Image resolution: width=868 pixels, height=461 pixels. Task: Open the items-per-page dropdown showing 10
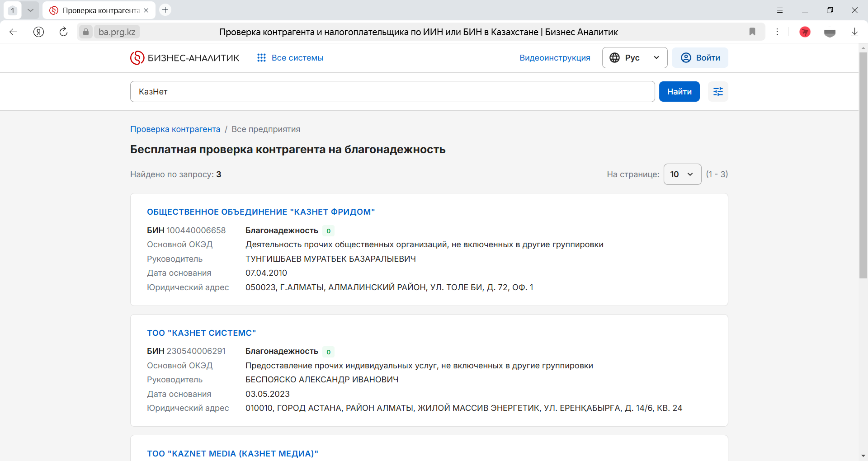(x=682, y=174)
